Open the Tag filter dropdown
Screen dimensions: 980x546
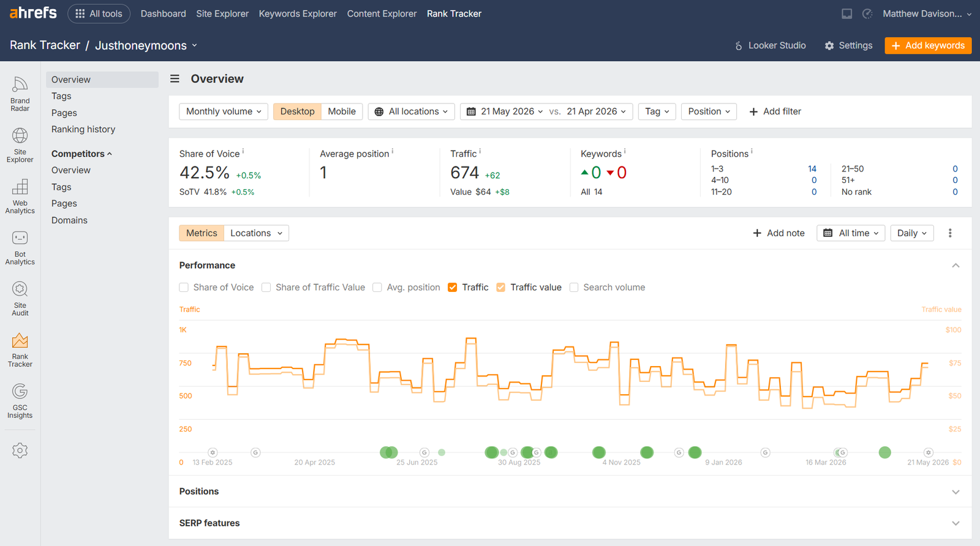click(657, 111)
